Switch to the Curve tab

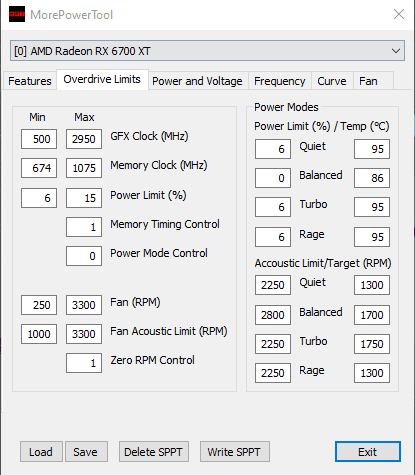tap(332, 81)
